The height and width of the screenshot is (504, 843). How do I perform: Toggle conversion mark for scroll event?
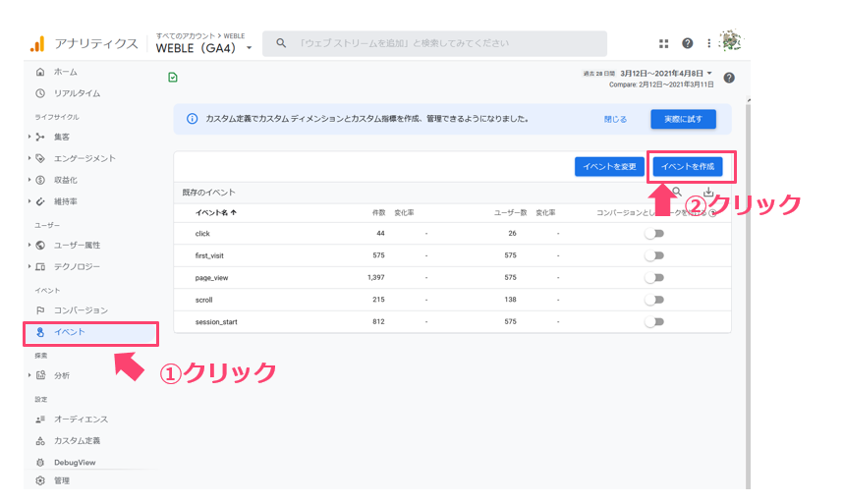pos(654,300)
